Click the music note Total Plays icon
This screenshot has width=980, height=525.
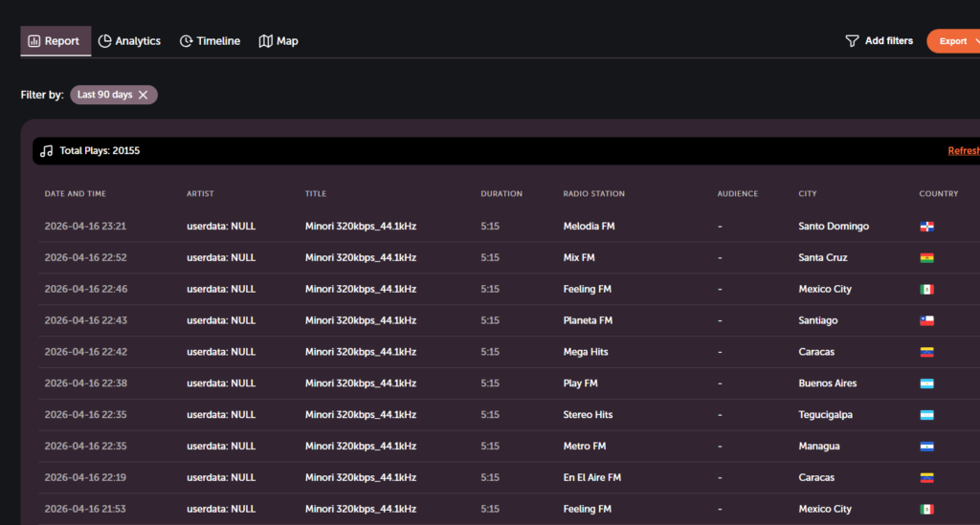47,151
